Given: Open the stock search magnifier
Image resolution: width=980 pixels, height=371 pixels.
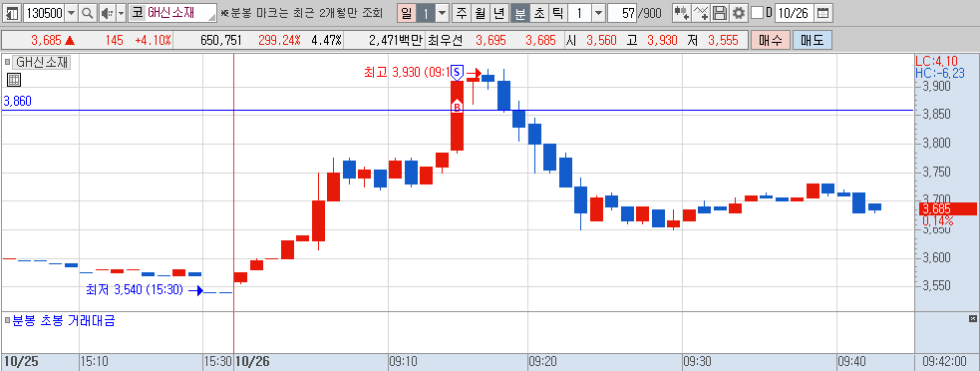Looking at the screenshot, I should point(88,13).
